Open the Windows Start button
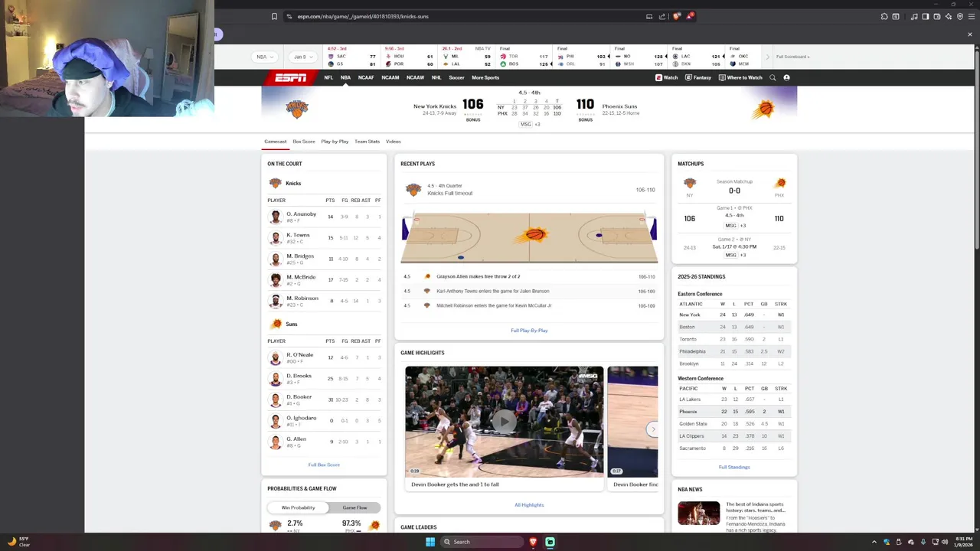Viewport: 980px width, 551px height. 430,542
